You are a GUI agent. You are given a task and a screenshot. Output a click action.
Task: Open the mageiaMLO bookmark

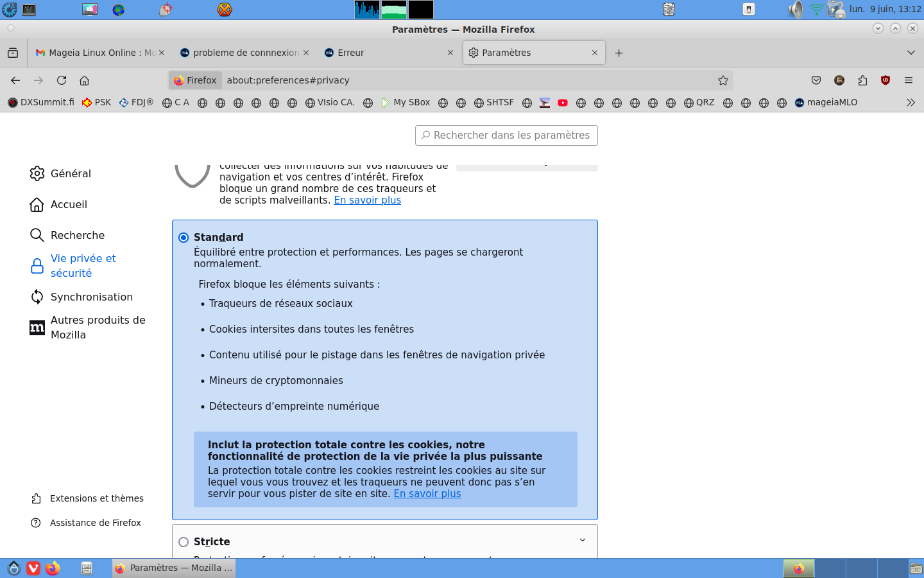(826, 103)
